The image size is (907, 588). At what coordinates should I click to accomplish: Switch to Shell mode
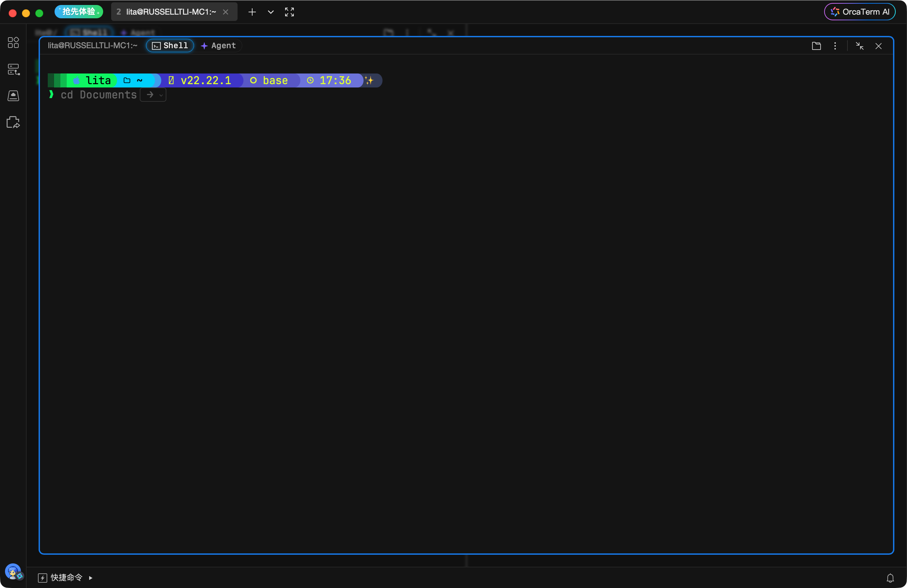coord(170,46)
